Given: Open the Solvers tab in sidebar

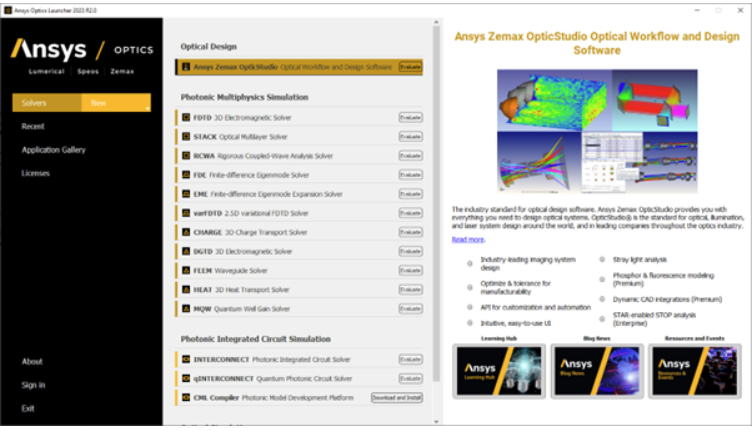Looking at the screenshot, I should coord(47,103).
